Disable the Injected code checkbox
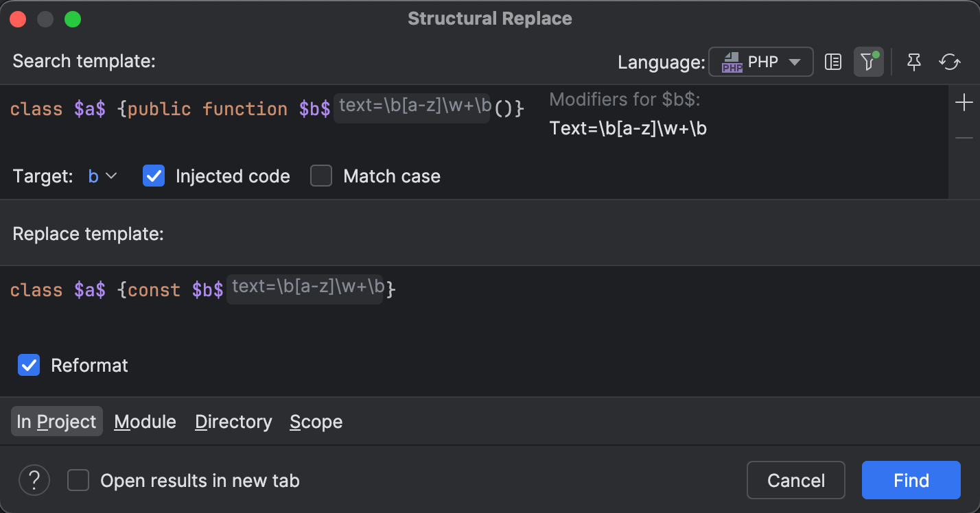Viewport: 980px width, 513px height. (154, 176)
